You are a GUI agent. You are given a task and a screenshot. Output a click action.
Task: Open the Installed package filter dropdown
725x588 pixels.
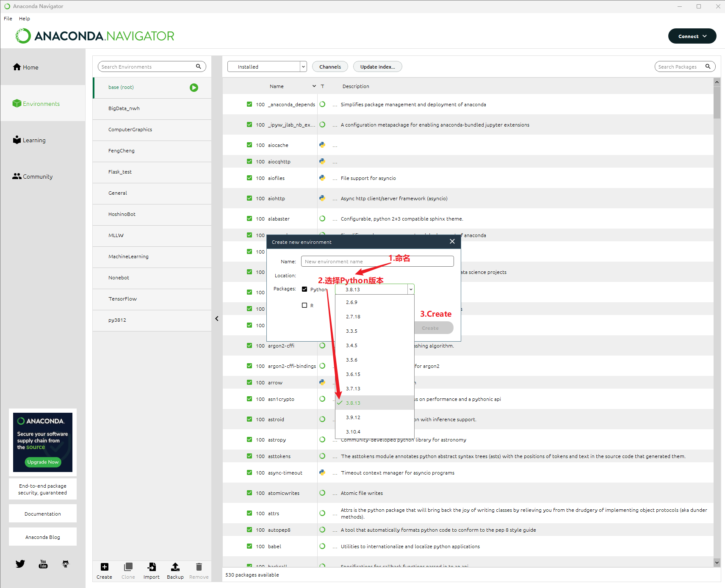pyautogui.click(x=267, y=66)
